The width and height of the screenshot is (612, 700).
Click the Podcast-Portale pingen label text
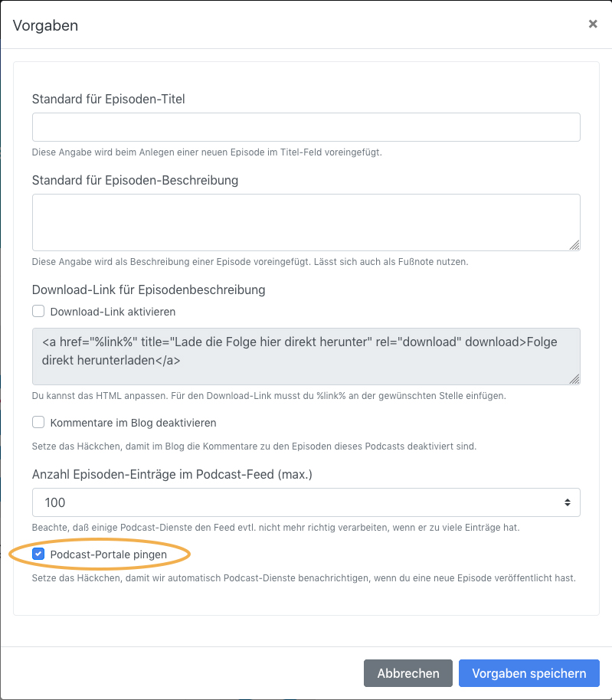pyautogui.click(x=109, y=554)
